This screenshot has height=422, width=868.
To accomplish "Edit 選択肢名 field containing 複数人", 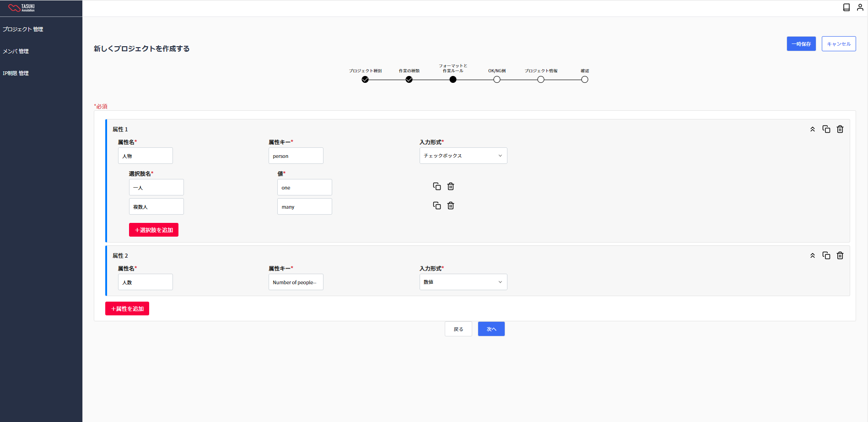I will (156, 206).
